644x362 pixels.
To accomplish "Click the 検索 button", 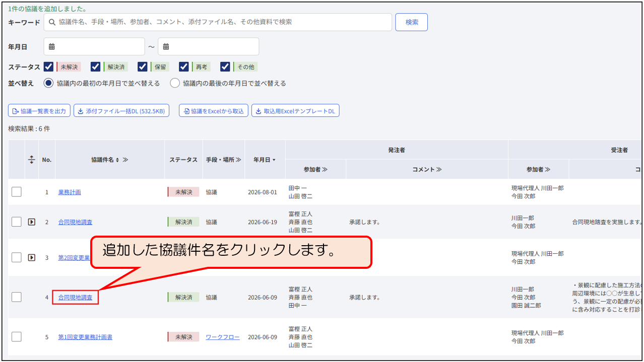I will pos(412,22).
